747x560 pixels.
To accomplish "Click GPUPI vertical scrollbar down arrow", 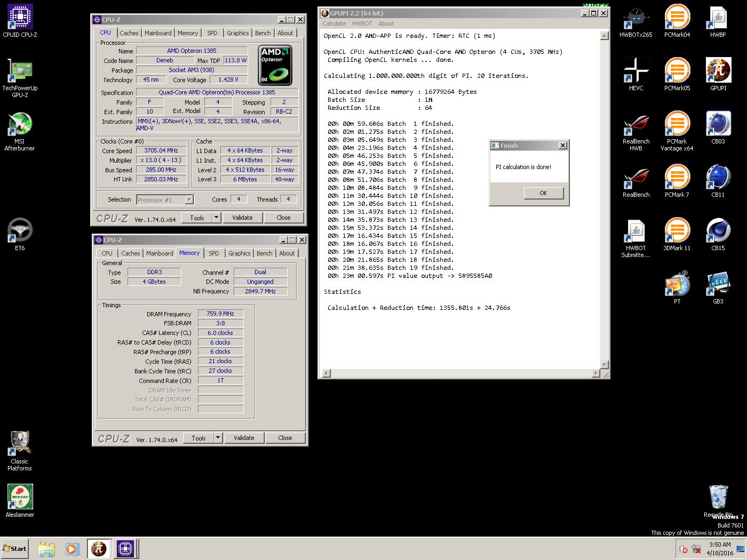I will pos(604,365).
